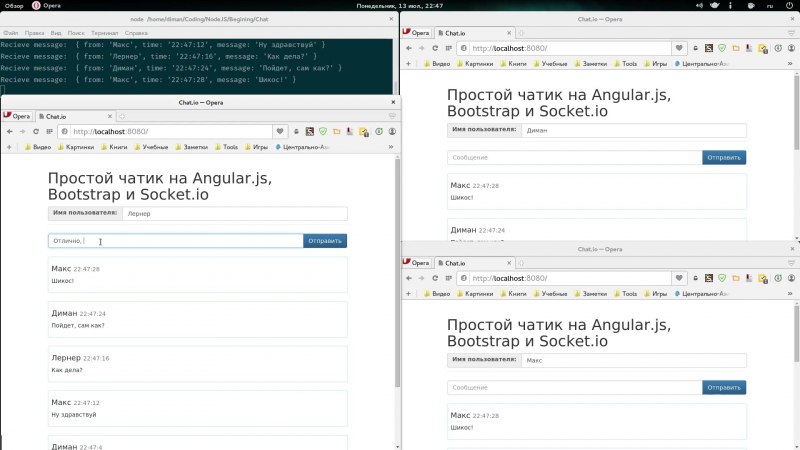Image resolution: width=800 pixels, height=450 pixels.
Task: Click clock extension icon in Диман window toolbar
Action: (778, 48)
